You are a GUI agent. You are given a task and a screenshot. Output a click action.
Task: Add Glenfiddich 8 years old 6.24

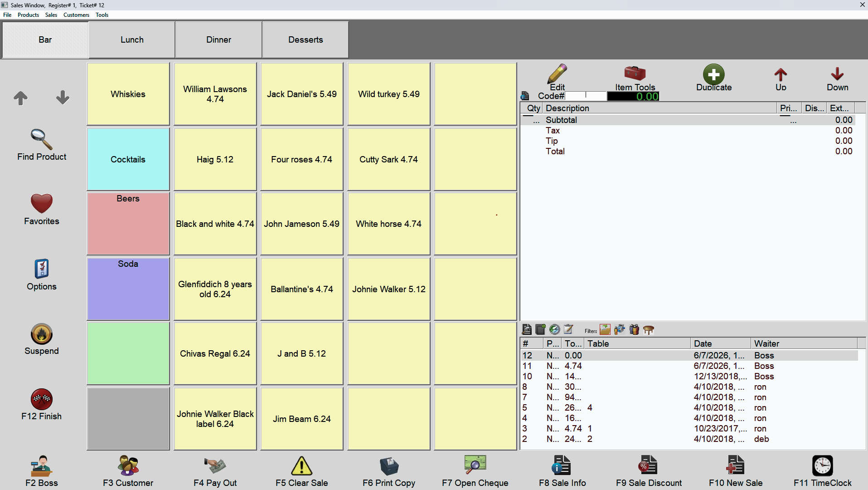point(215,289)
